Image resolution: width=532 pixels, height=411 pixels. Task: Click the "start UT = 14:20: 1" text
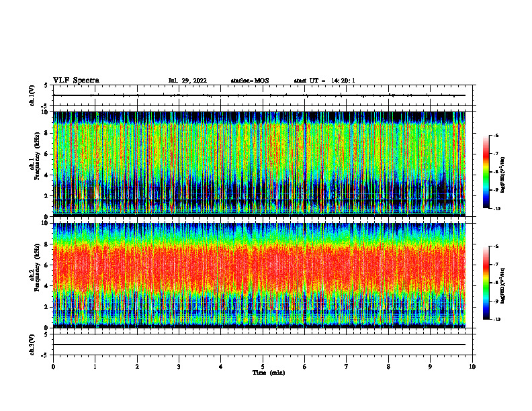324,81
